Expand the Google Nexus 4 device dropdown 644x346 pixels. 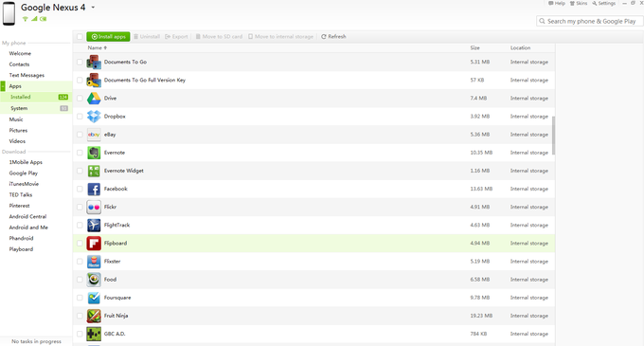coord(93,8)
